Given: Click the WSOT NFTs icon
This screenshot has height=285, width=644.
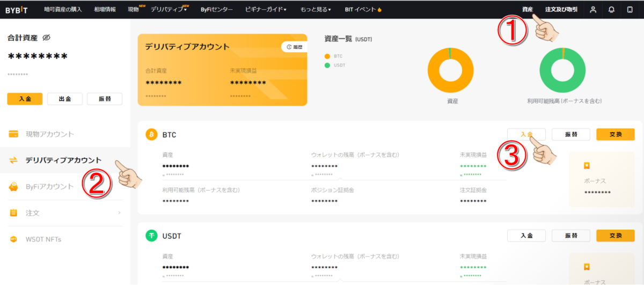Looking at the screenshot, I should [x=14, y=239].
